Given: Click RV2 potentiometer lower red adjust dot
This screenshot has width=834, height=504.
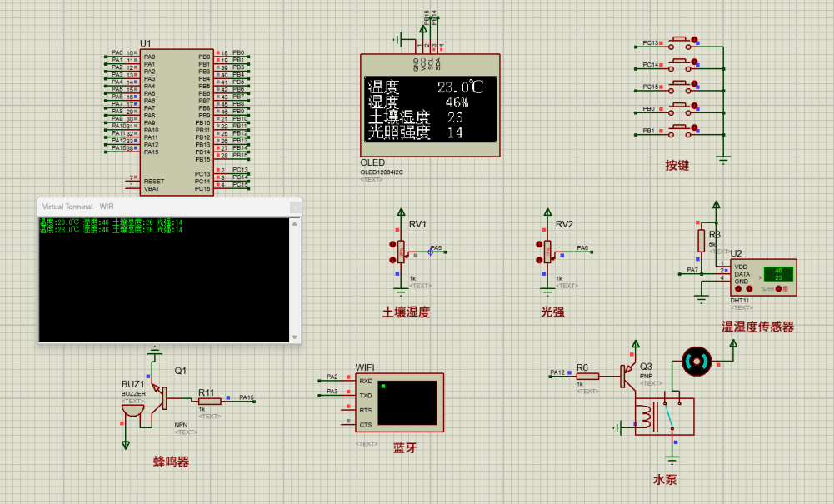Looking at the screenshot, I should click(539, 260).
